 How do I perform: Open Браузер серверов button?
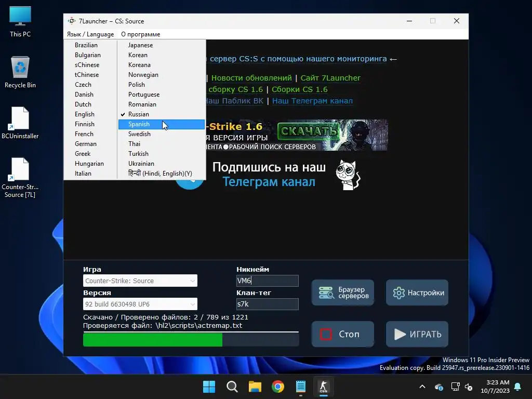pos(343,292)
